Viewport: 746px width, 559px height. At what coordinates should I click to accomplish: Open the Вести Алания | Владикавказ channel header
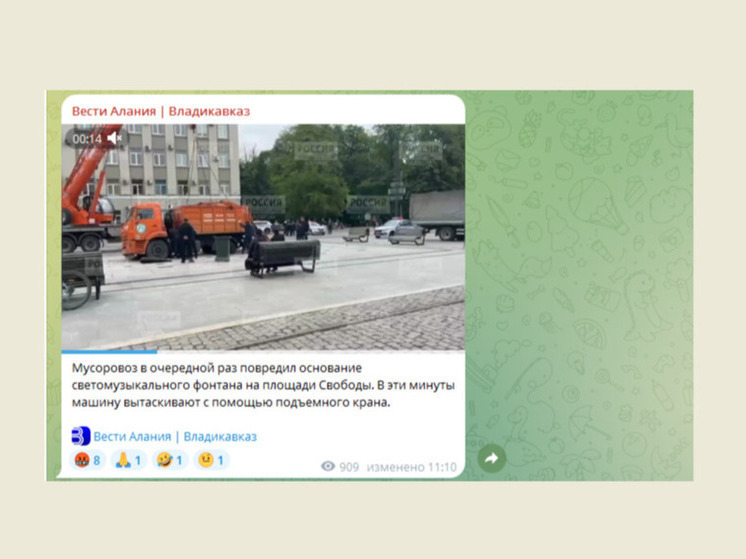point(161,111)
